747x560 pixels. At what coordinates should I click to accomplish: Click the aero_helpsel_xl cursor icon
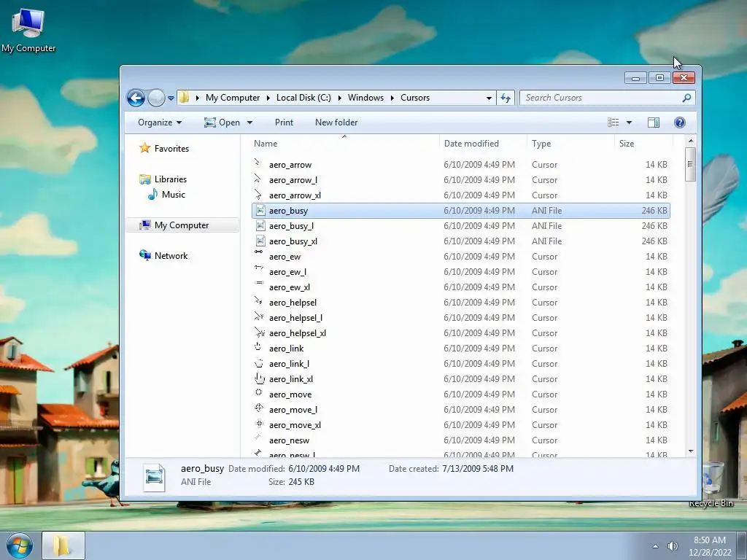point(260,332)
